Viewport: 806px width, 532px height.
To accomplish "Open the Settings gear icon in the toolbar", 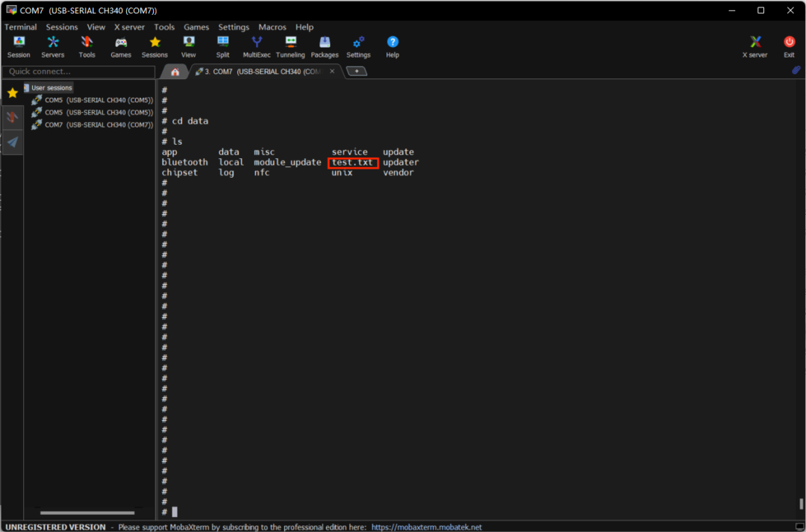I will click(358, 47).
